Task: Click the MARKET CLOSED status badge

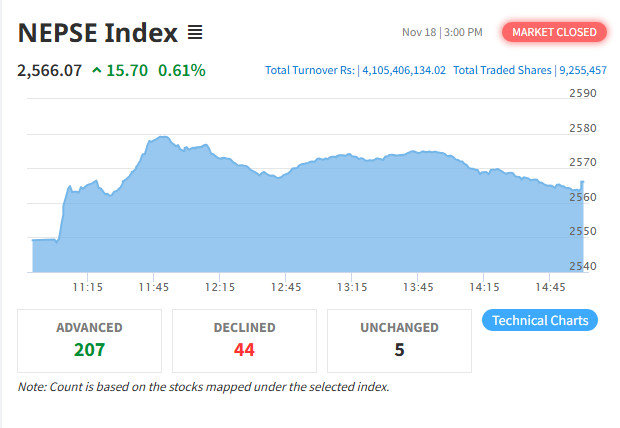Action: pyautogui.click(x=555, y=32)
